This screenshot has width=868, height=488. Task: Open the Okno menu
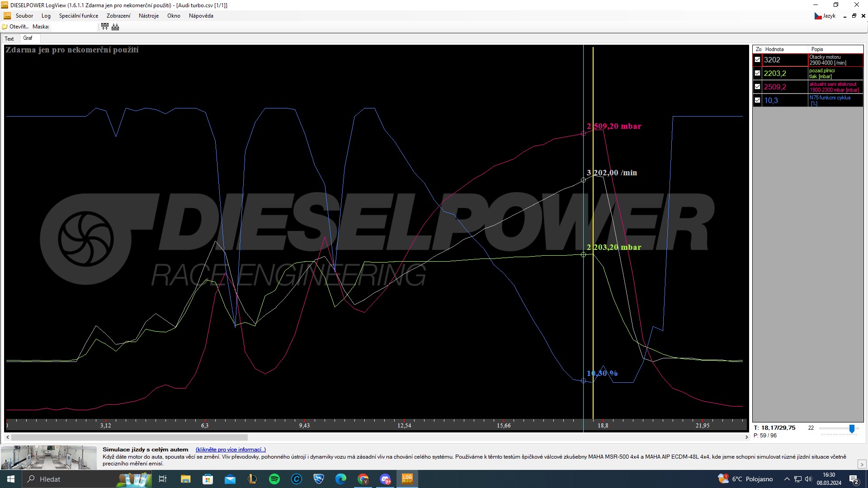174,16
